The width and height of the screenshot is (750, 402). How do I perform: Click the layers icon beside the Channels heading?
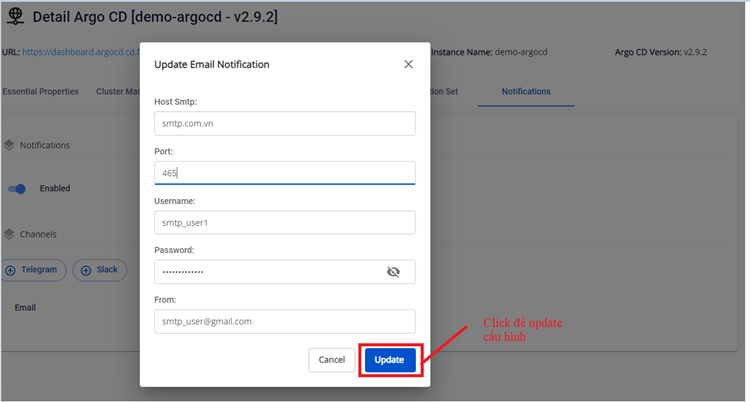pyautogui.click(x=9, y=234)
